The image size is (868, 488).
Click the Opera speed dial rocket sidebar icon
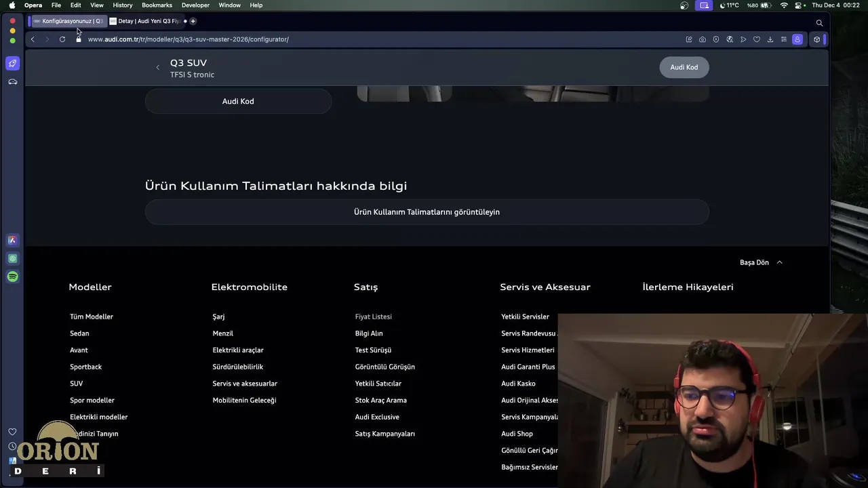[x=12, y=63]
